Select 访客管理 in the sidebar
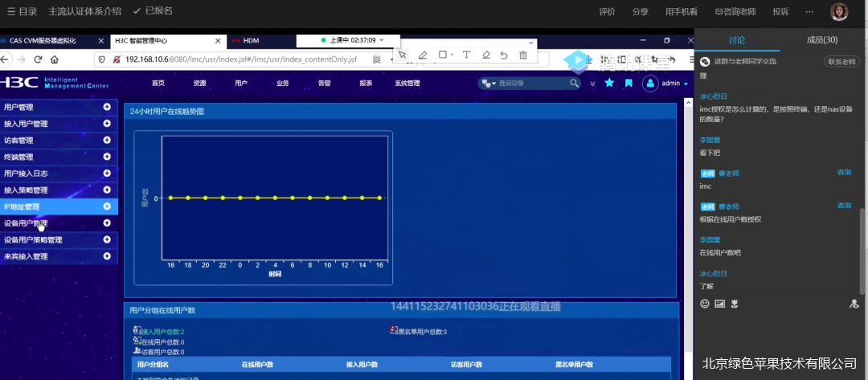Image resolution: width=868 pixels, height=380 pixels. [18, 141]
